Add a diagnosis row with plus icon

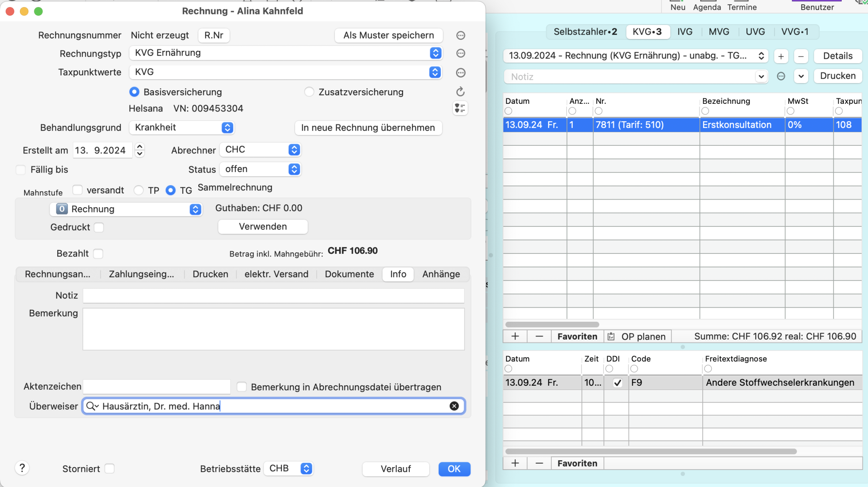(x=515, y=463)
